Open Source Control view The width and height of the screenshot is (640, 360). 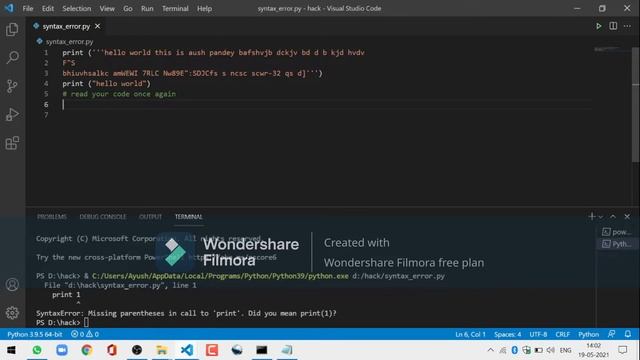click(x=12, y=86)
